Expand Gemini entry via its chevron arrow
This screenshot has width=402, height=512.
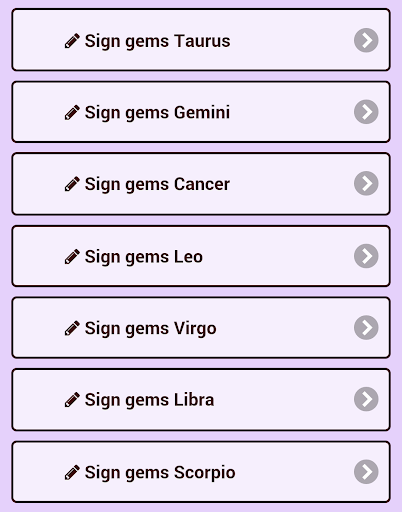(366, 112)
